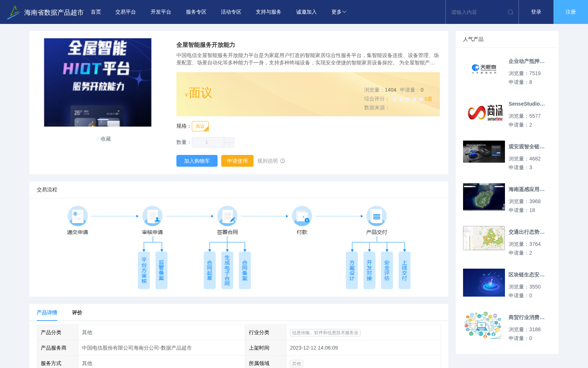The image size is (588, 368).
Task: Open 首页 in the top navigation
Action: [x=96, y=12]
